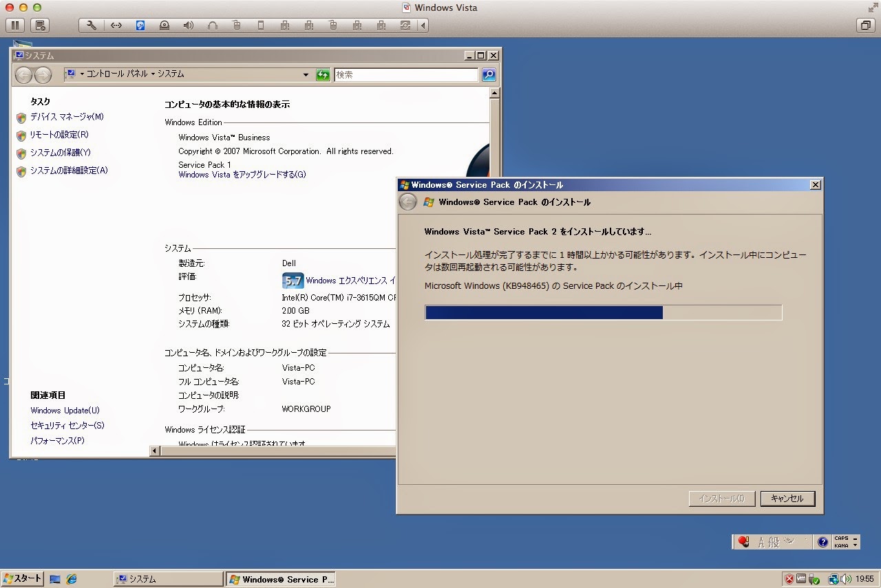Image resolution: width=881 pixels, height=588 pixels.
Task: Switch to the Windows Service Pack taskbar button
Action: (x=281, y=579)
